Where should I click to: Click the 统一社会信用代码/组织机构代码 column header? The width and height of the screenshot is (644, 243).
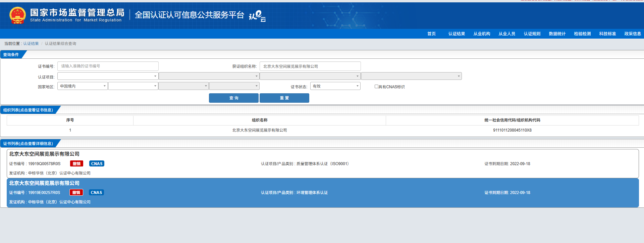[x=512, y=120]
